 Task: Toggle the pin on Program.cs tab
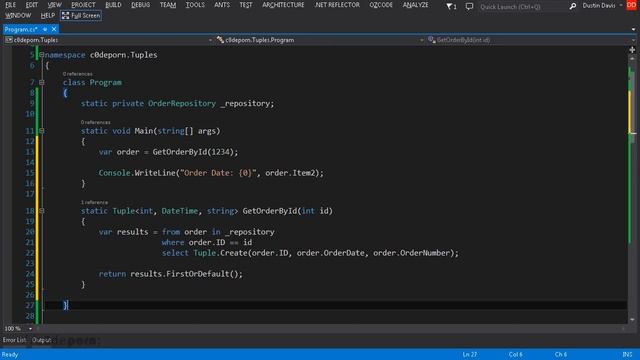click(45, 29)
